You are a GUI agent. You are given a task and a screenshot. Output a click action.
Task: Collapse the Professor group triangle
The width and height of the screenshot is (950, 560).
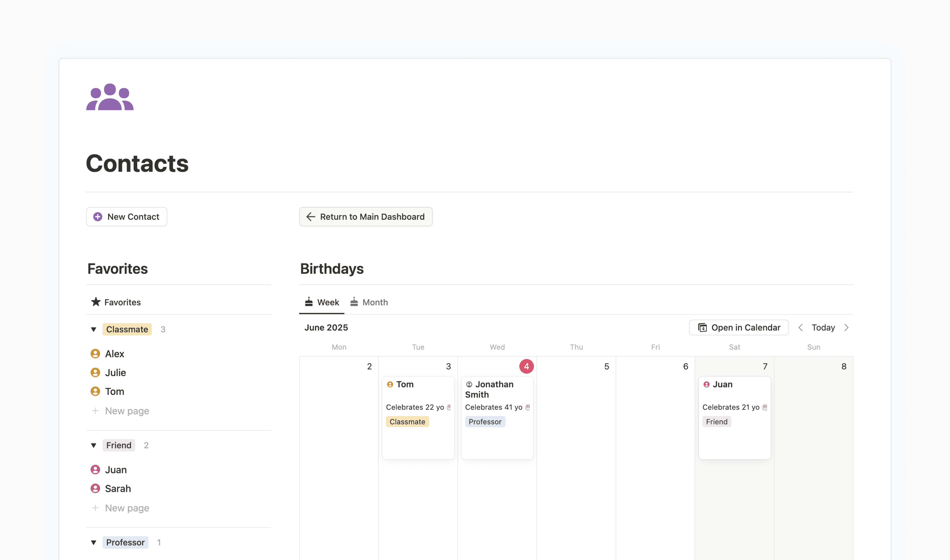(x=94, y=542)
